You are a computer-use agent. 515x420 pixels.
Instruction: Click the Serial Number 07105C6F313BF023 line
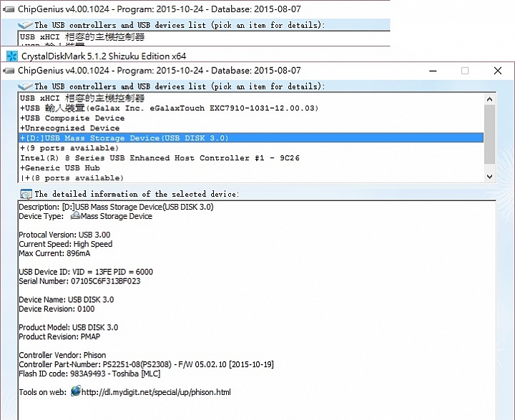click(80, 281)
